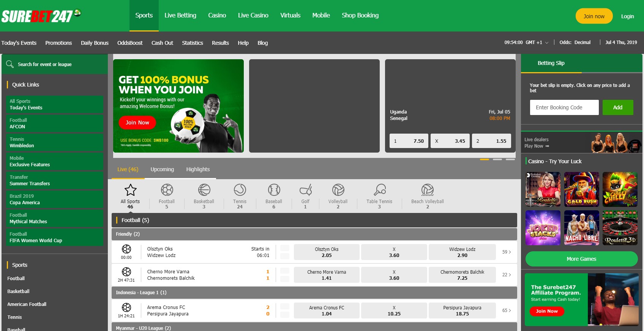Filter live events by Football icon
644x331 pixels.
[x=167, y=190]
